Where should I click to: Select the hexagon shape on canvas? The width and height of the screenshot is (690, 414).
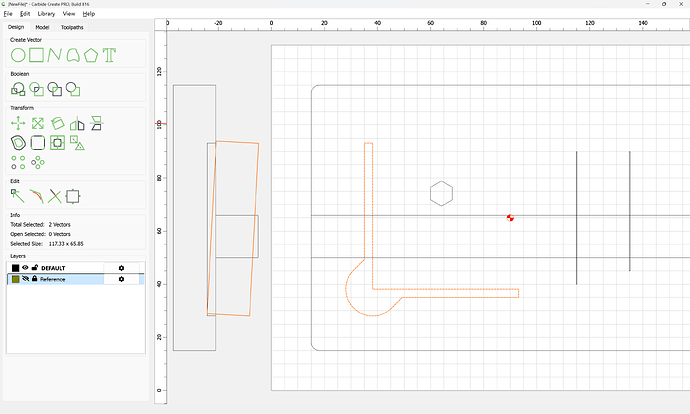click(x=441, y=194)
